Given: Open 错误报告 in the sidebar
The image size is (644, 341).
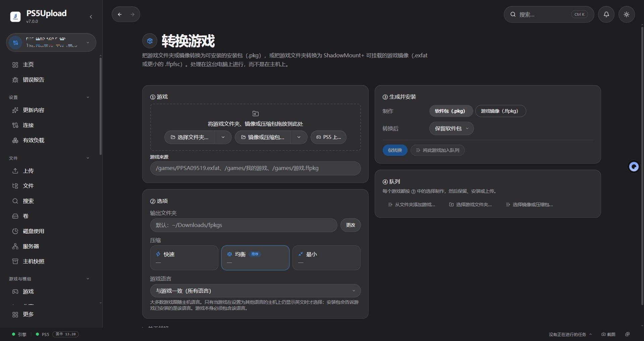Looking at the screenshot, I should (x=51, y=80).
